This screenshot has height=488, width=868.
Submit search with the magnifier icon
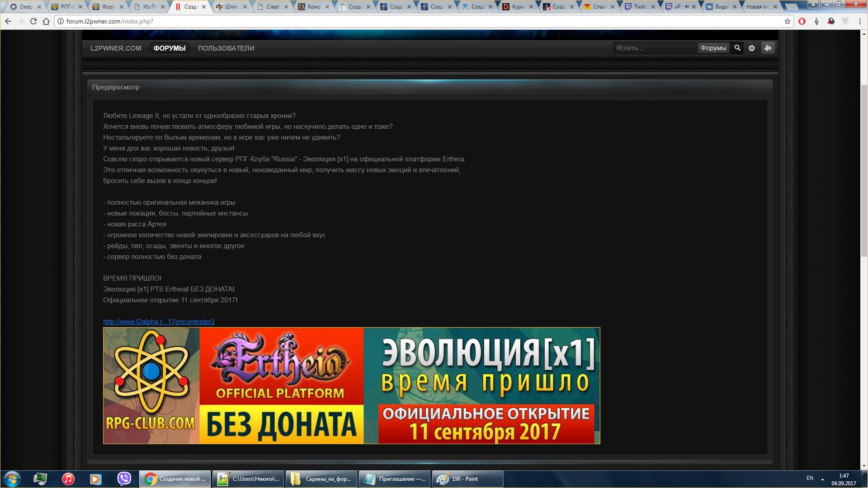[x=737, y=48]
